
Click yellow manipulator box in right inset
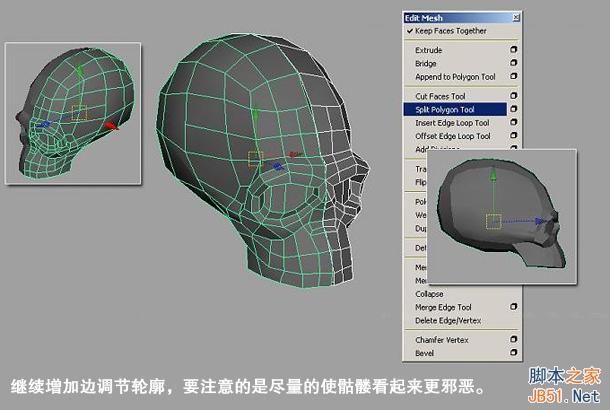point(493,221)
